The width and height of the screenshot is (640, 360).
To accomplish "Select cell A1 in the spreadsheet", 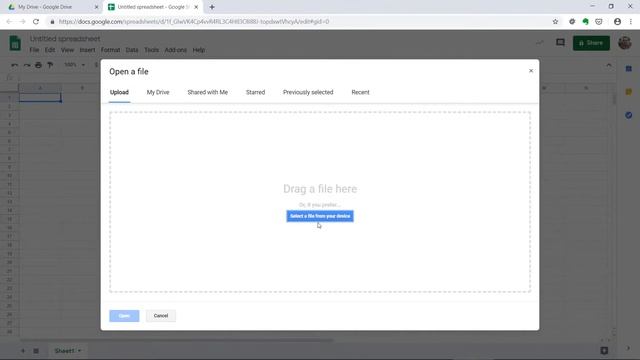I will 40,98.
